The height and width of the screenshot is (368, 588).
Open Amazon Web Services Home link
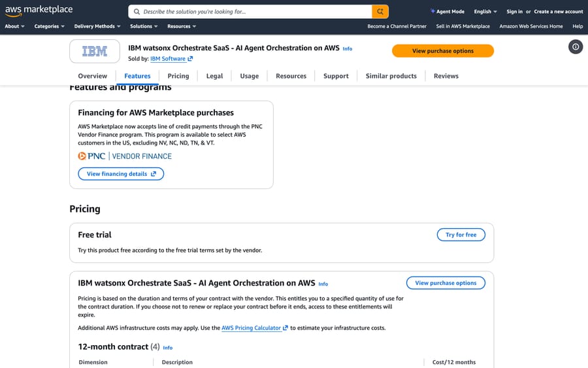[531, 26]
